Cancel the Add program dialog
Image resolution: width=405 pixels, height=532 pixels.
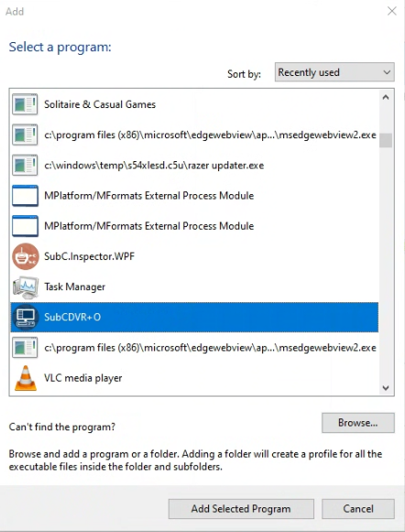358,509
